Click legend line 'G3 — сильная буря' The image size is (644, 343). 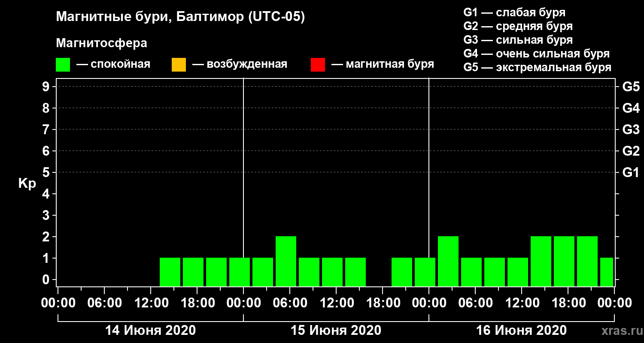[518, 40]
